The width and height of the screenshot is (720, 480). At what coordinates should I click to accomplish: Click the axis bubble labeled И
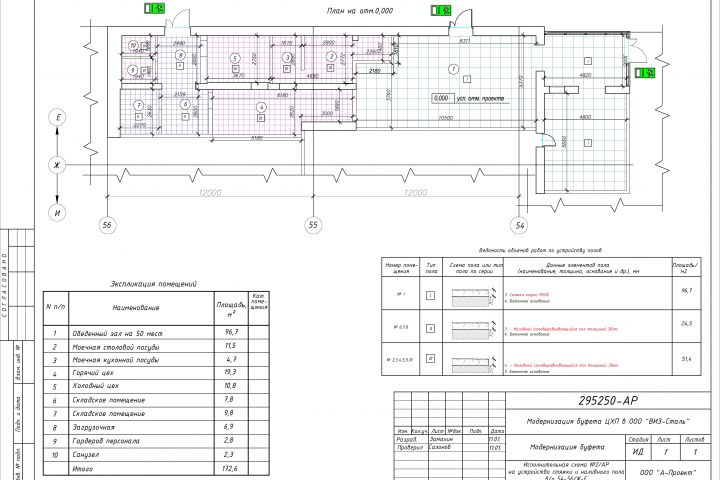click(57, 213)
